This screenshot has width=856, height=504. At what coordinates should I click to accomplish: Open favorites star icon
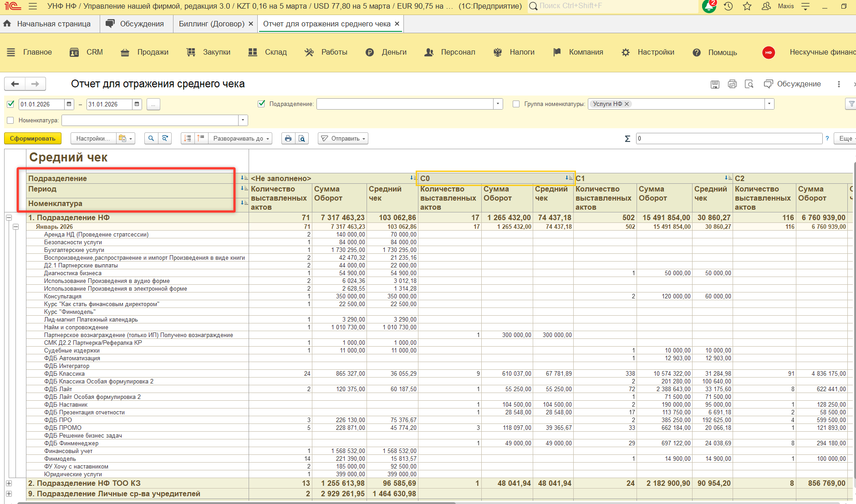747,6
